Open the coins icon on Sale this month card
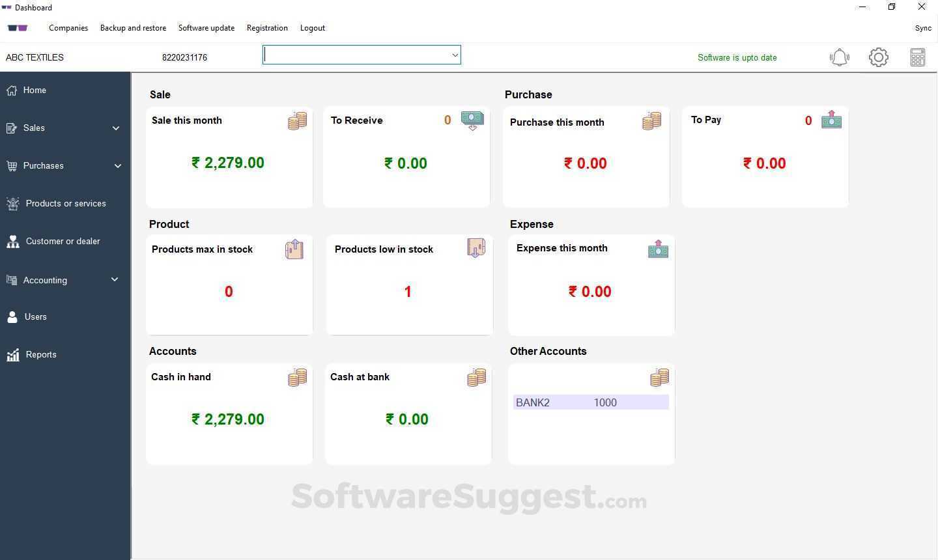Screen dimensions: 938x560 coord(298,120)
